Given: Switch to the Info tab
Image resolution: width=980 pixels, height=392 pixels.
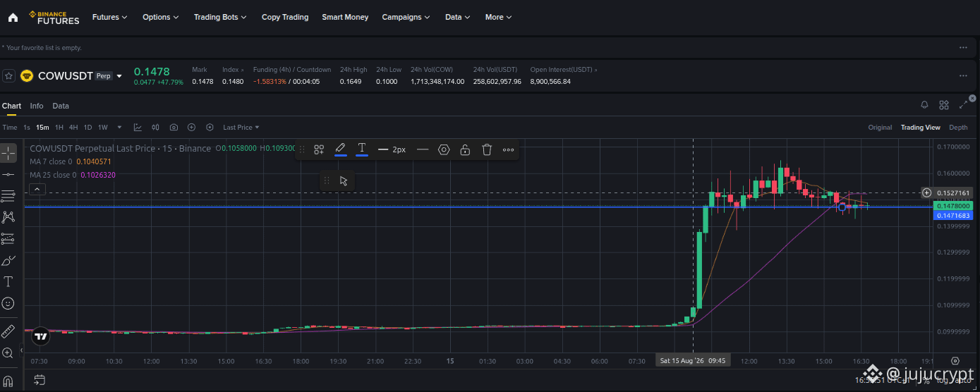Looking at the screenshot, I should [37, 106].
